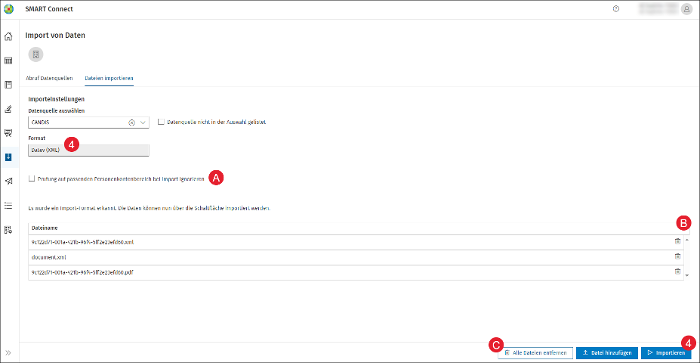
Task: Select the file row ending in .pdf
Action: pyautogui.click(x=356, y=272)
